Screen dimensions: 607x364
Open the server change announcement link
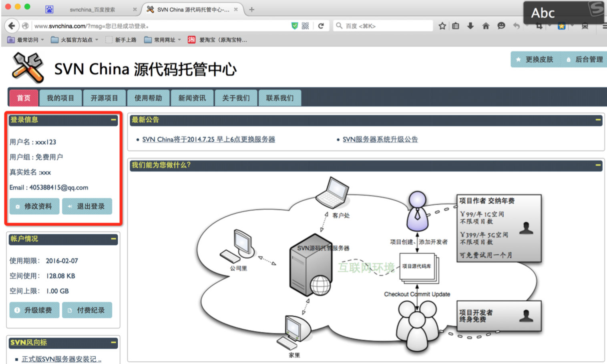click(x=209, y=139)
